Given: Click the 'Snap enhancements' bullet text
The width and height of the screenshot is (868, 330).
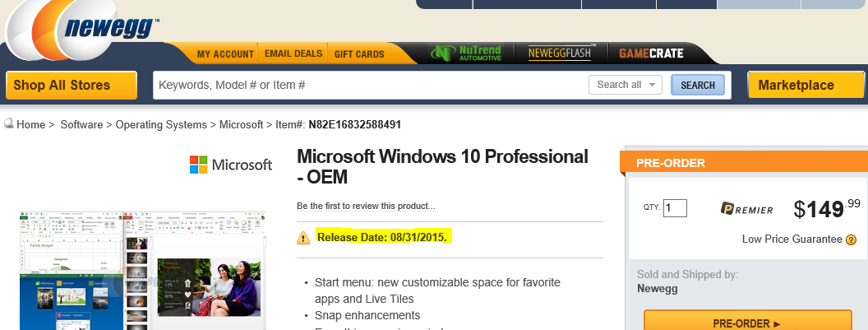Looking at the screenshot, I should pos(367,315).
